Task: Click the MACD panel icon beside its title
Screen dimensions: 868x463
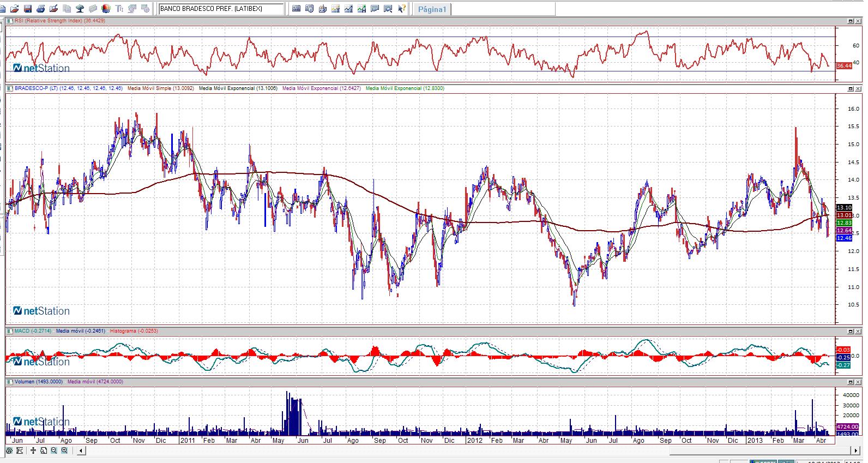Action: click(10, 330)
